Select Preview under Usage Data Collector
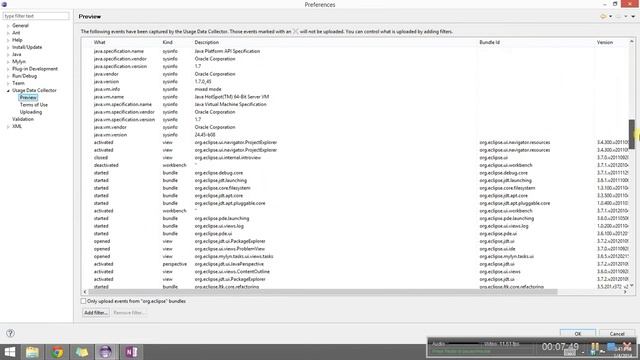Image resolution: width=640 pixels, height=360 pixels. 28,98
